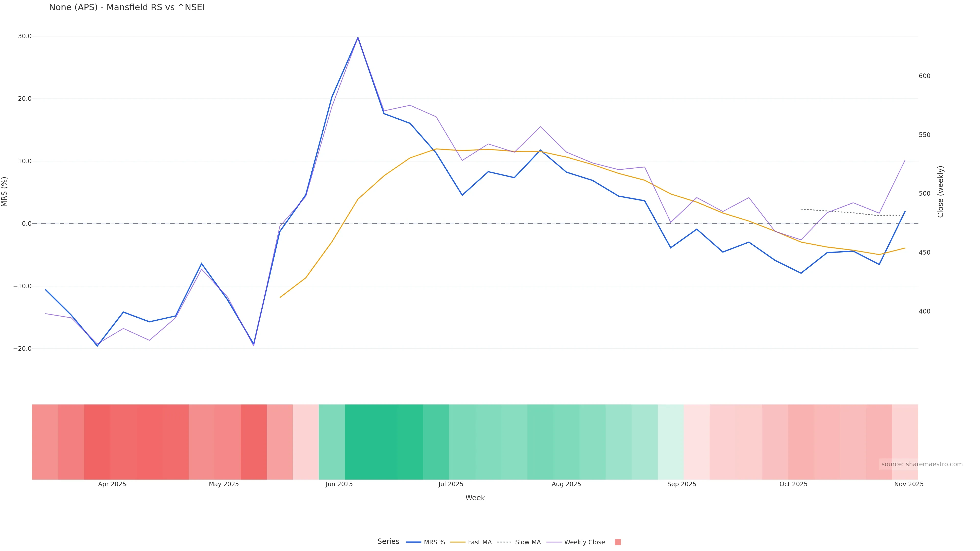Click the Mansfield RS chart title
Image resolution: width=980 pixels, height=551 pixels.
127,7
